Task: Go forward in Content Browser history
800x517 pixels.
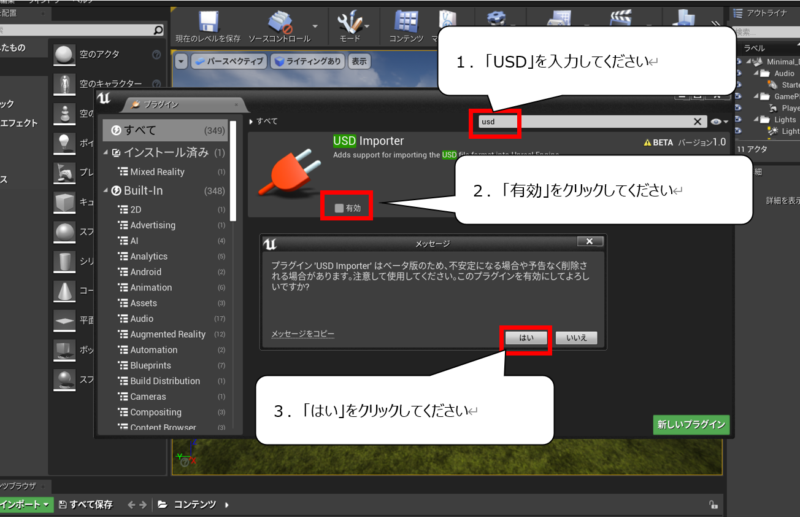Action: coord(143,505)
